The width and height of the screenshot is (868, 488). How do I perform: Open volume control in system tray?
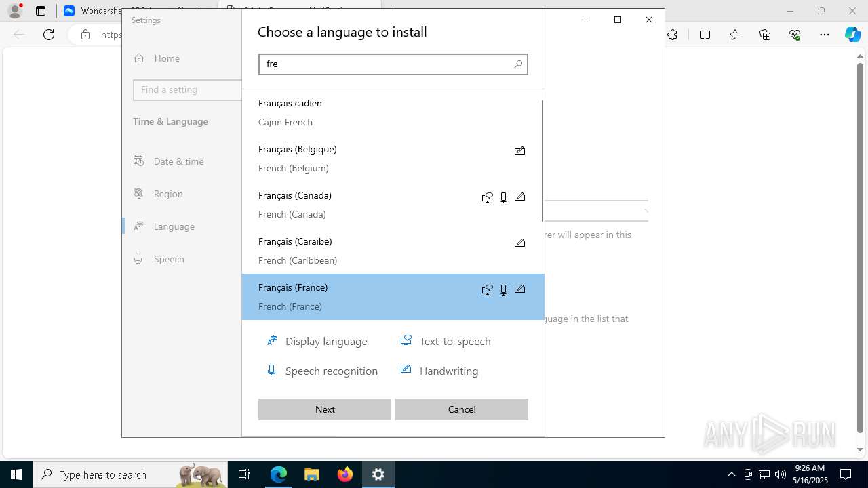pos(780,474)
